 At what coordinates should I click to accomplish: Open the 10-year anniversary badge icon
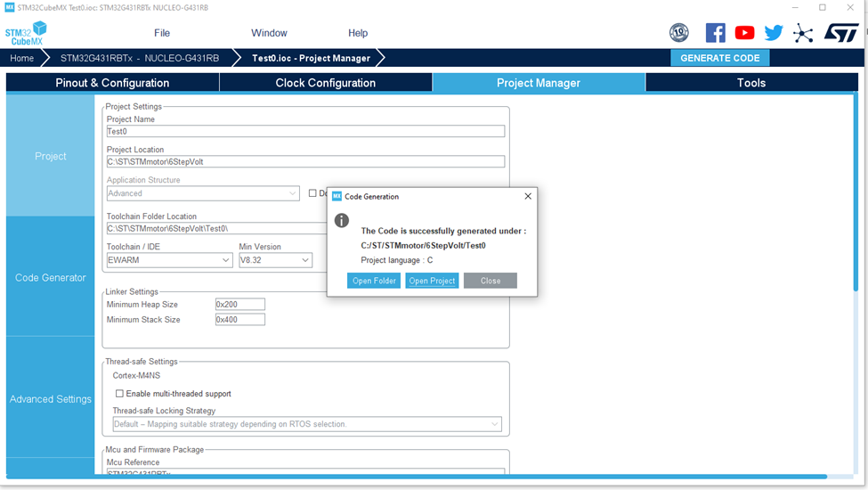678,33
